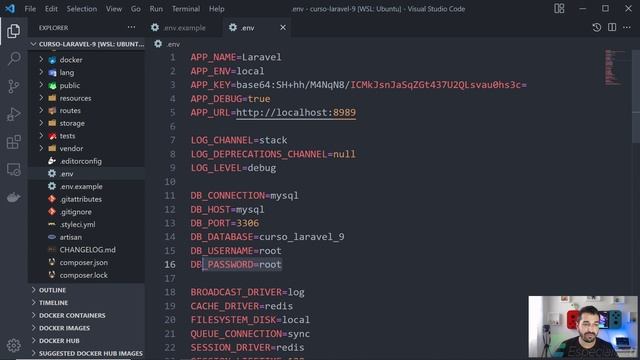The width and height of the screenshot is (640, 360).
Task: Expand the OUTLINE section
Action: [x=87, y=290]
